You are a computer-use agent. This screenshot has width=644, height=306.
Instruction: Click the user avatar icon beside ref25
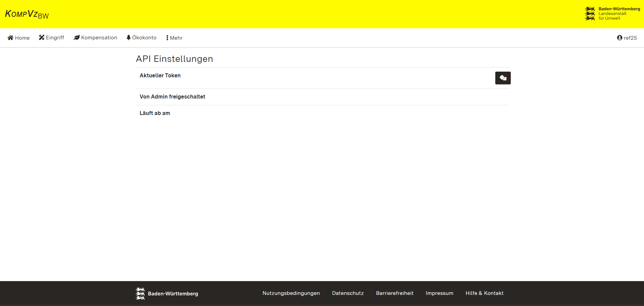point(619,38)
